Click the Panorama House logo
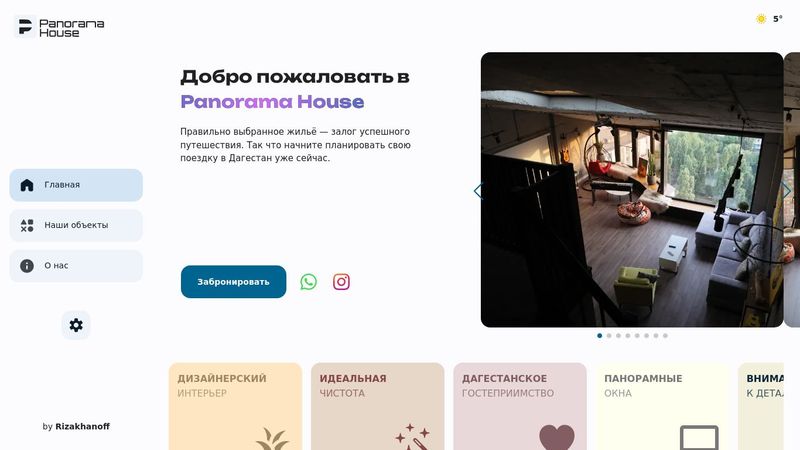Screen dimensions: 800x450 [x=61, y=28]
